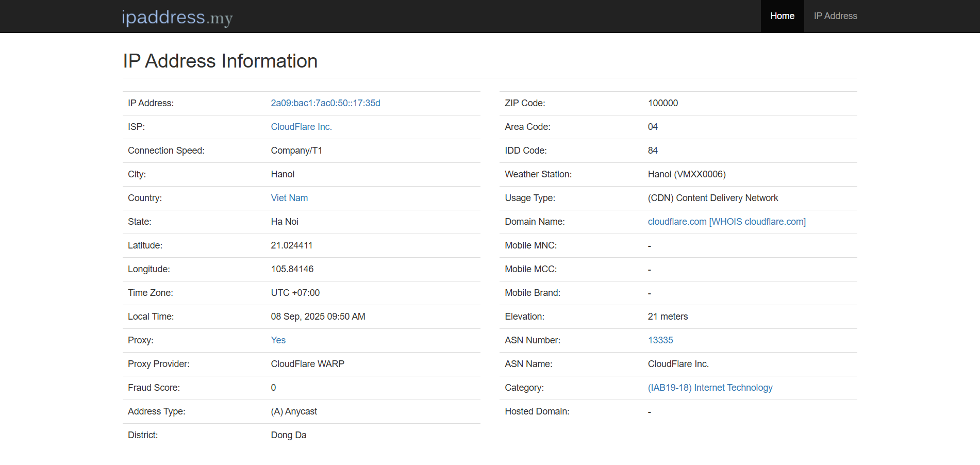Select Weather Station 'Hanoi (VMXX0006)'
The height and width of the screenshot is (465, 980).
click(x=687, y=174)
